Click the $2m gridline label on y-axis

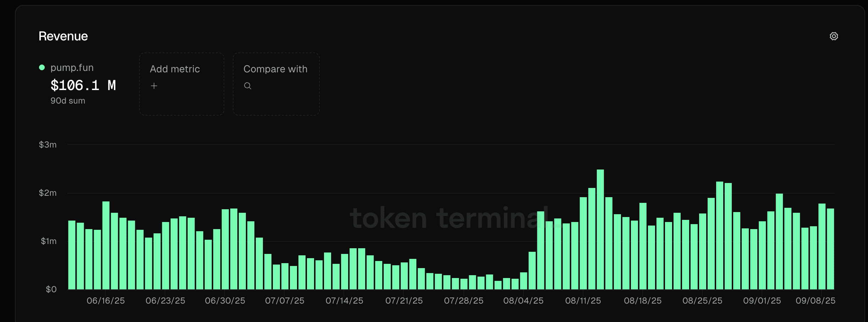tap(48, 193)
